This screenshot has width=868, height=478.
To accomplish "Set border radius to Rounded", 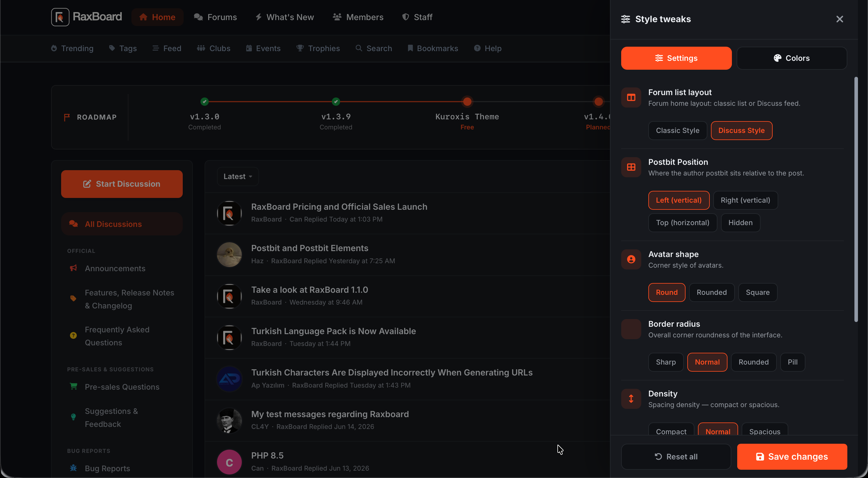I will coord(753,362).
